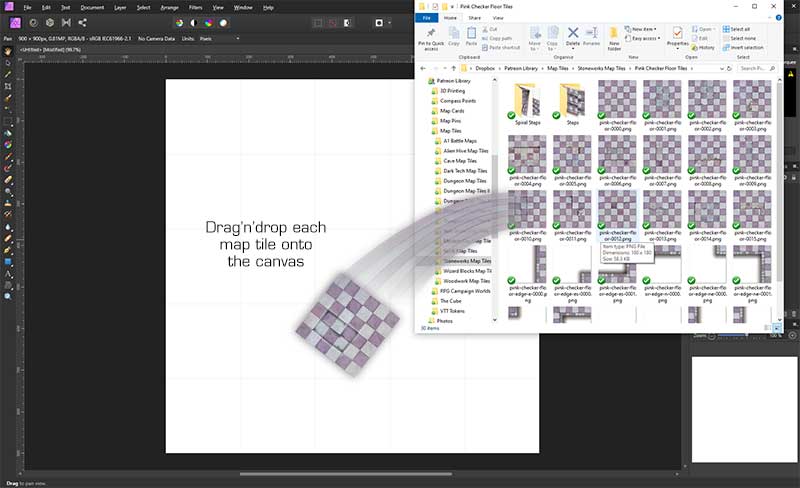Open the File menu in Affinity
The width and height of the screenshot is (800, 488).
[x=27, y=8]
